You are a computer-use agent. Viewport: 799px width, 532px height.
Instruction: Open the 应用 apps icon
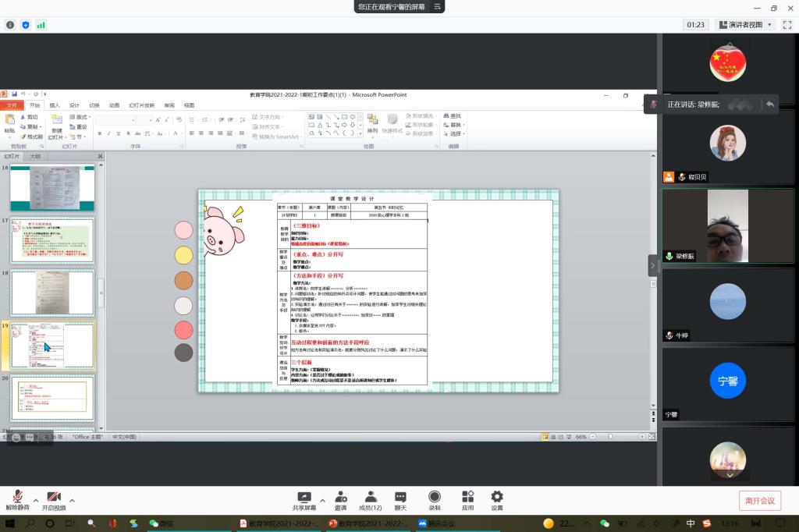point(467,500)
